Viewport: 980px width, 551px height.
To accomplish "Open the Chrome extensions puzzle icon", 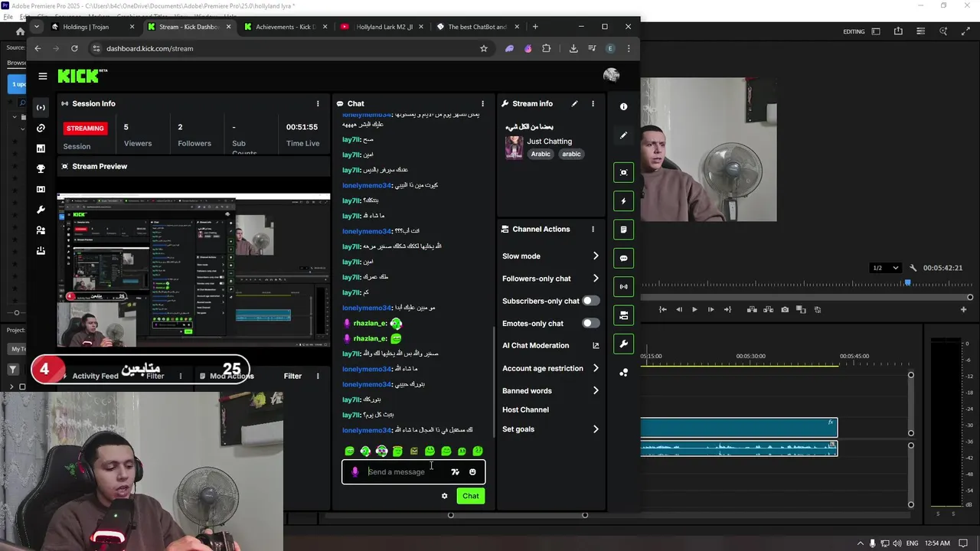I will 546,48.
